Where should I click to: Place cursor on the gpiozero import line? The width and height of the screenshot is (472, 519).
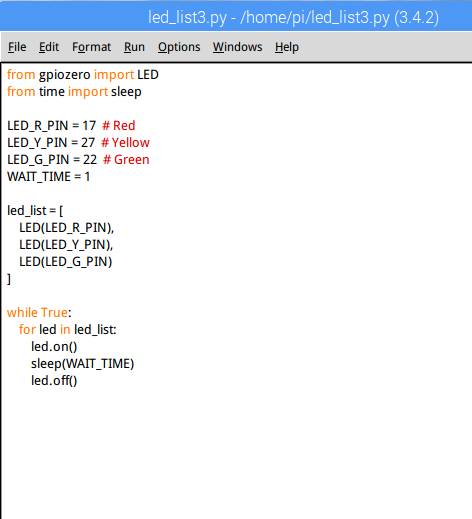[x=83, y=75]
